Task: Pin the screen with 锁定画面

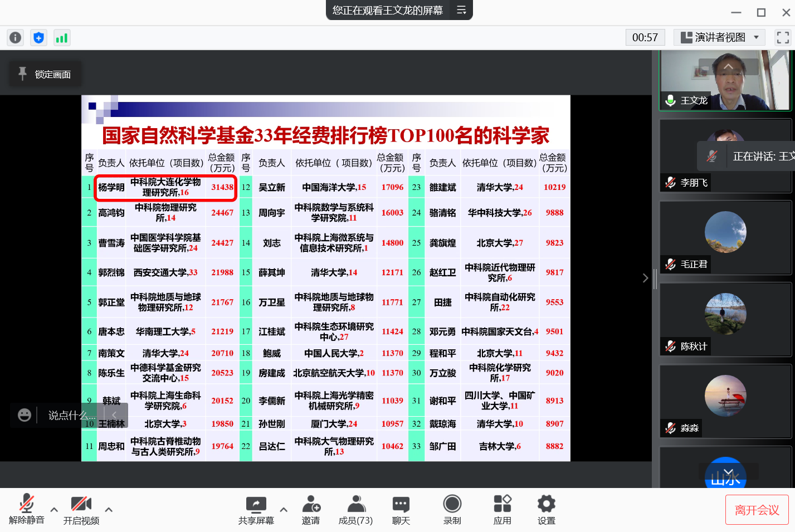Action: (x=45, y=74)
